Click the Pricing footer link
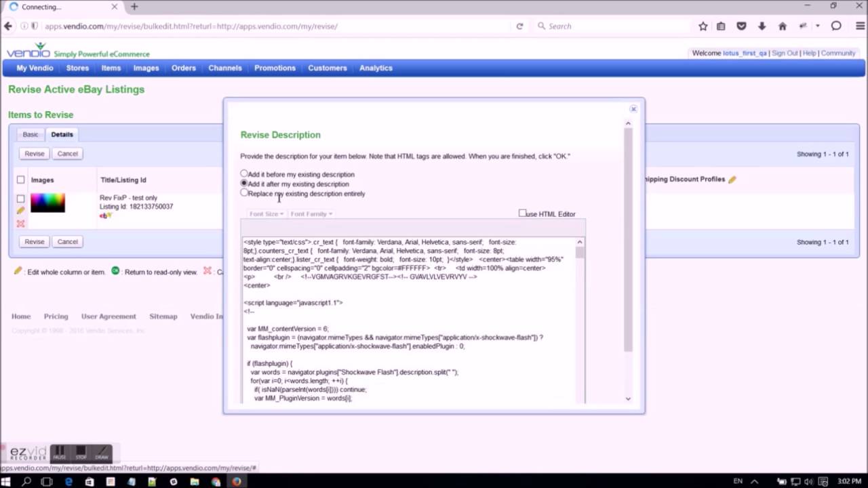Image resolution: width=868 pixels, height=488 pixels. [x=56, y=316]
